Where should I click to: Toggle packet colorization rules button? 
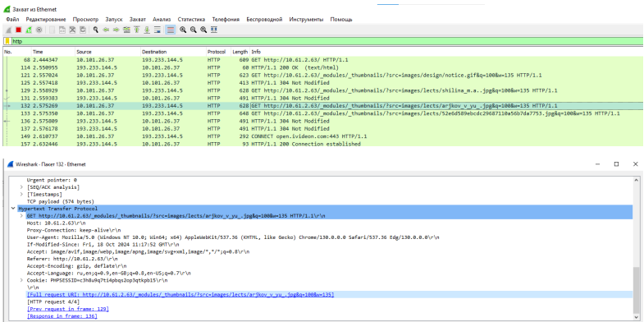pyautogui.click(x=170, y=30)
